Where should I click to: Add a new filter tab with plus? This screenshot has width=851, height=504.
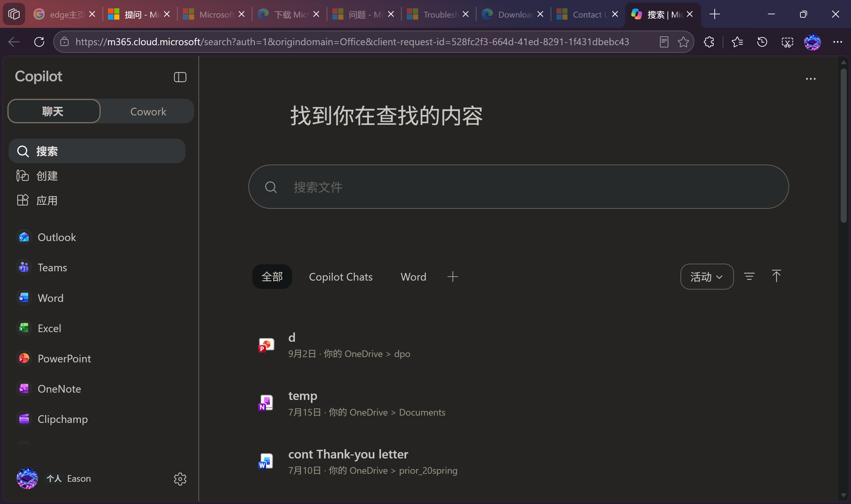coord(452,277)
